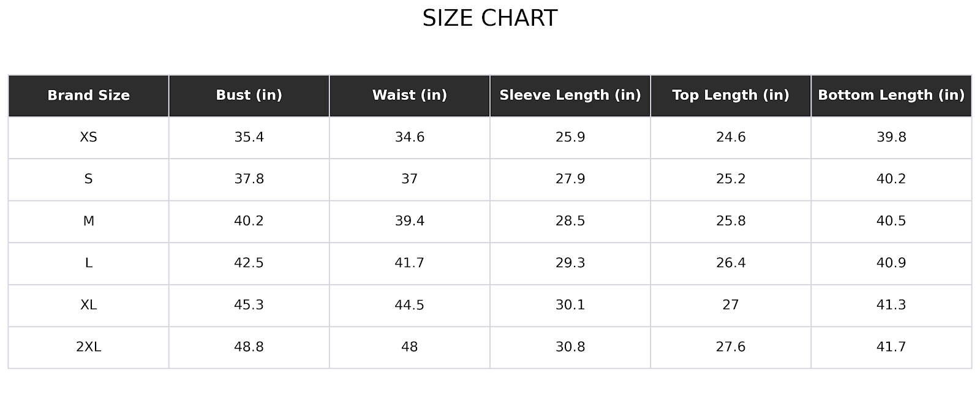Click the Waist (in) header cell
This screenshot has height=403, width=980.
point(409,96)
